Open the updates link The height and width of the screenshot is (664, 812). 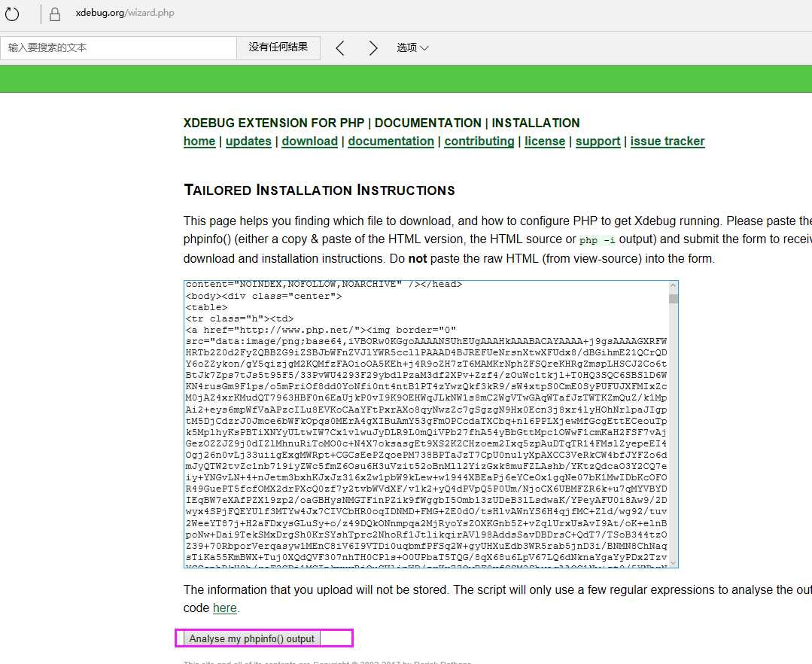tap(248, 142)
